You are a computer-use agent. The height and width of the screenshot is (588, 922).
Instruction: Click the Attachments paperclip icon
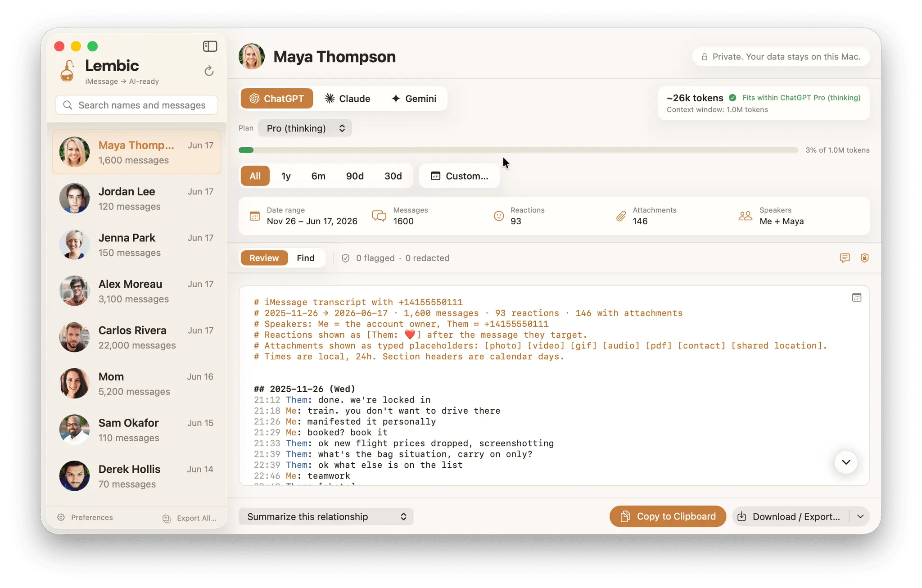(621, 216)
